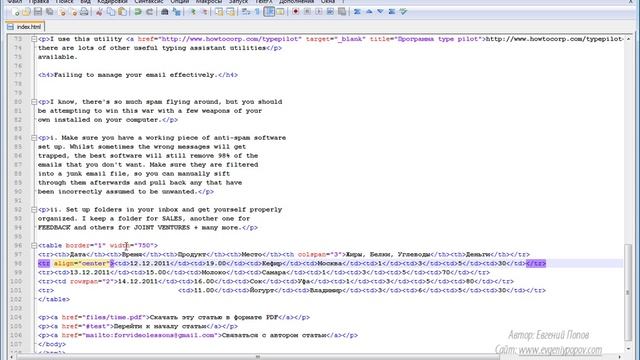Click the colspan="3" attribute on line 97
The width and height of the screenshot is (640, 360).
coord(320,255)
